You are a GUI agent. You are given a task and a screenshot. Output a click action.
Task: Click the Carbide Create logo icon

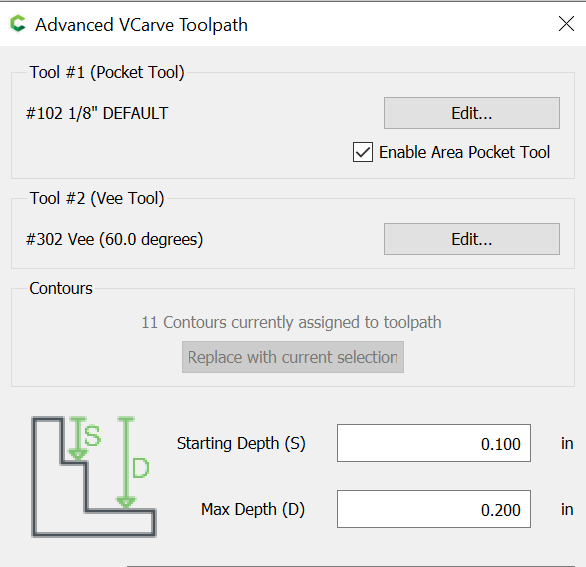pos(18,24)
